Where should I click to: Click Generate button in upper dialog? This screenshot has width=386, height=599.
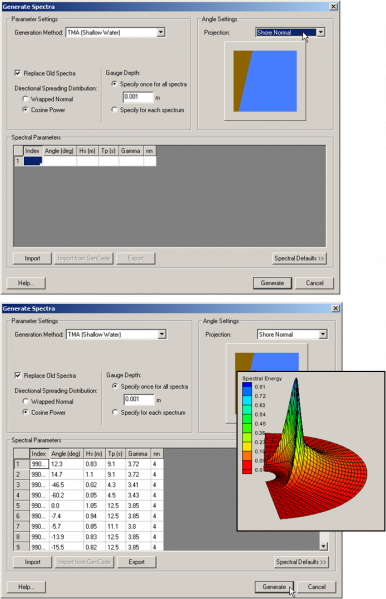272,283
